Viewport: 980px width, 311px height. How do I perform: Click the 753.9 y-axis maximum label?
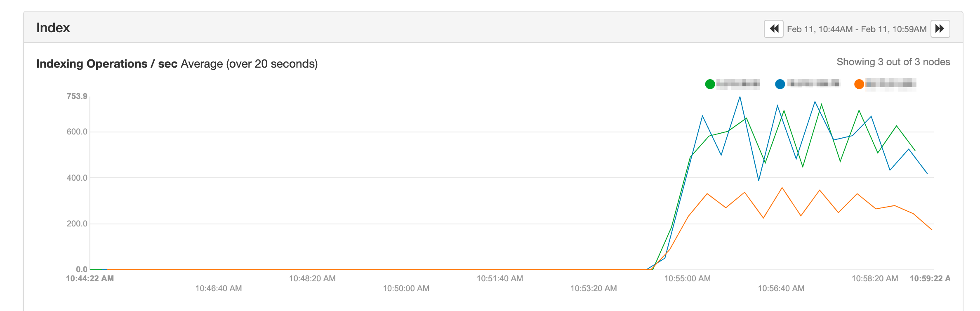pos(77,97)
